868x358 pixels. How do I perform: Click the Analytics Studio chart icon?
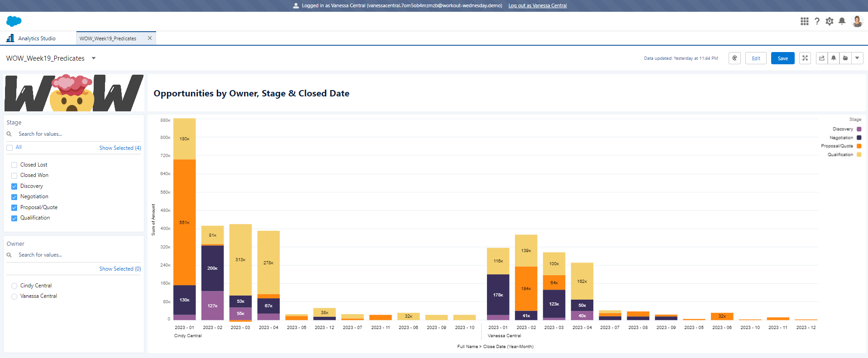[x=10, y=38]
